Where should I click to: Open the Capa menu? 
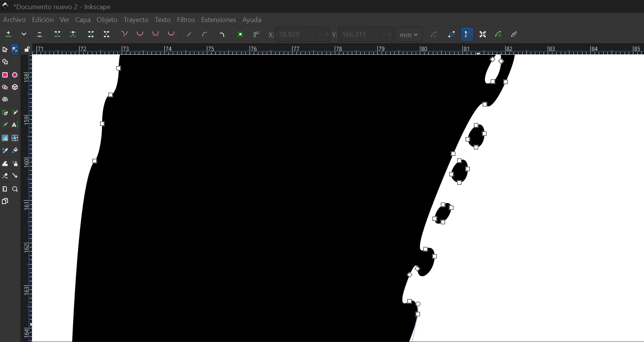[83, 20]
